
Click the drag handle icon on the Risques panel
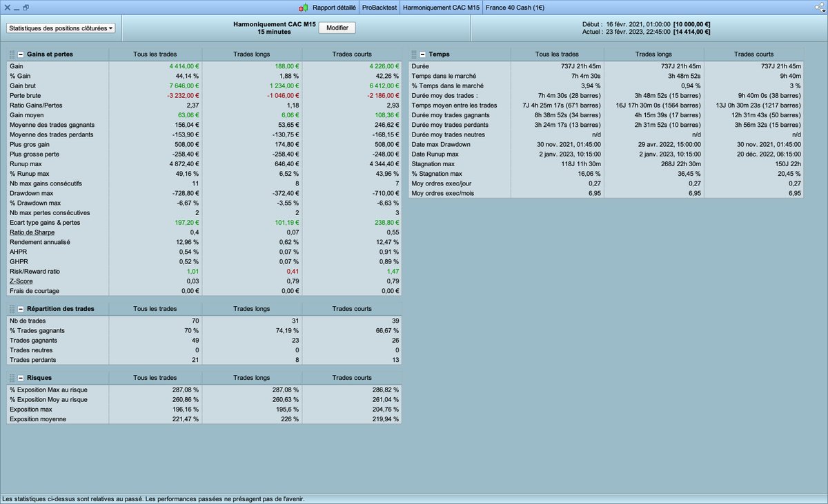(12, 377)
